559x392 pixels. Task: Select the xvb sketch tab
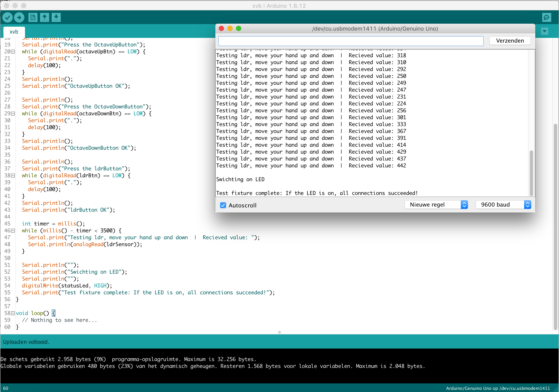(14, 32)
